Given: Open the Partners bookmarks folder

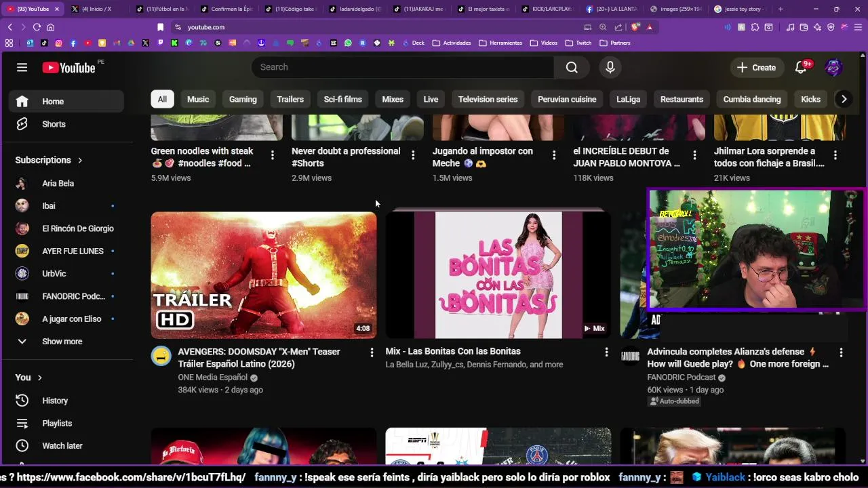Looking at the screenshot, I should pos(615,43).
